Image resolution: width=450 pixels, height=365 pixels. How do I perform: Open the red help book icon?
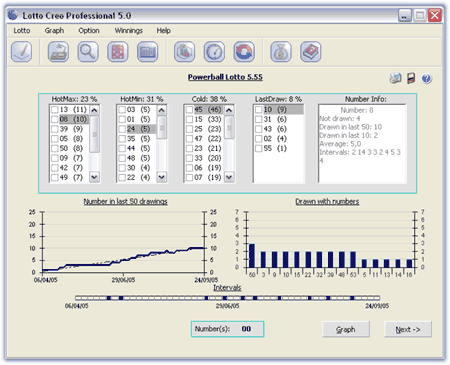click(311, 52)
